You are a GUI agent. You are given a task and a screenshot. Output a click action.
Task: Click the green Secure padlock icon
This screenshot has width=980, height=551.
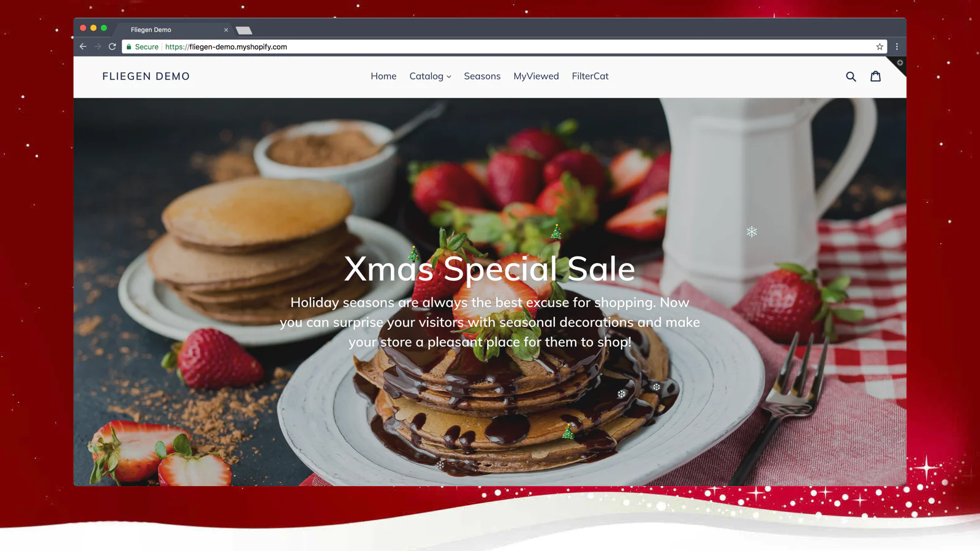pos(129,47)
